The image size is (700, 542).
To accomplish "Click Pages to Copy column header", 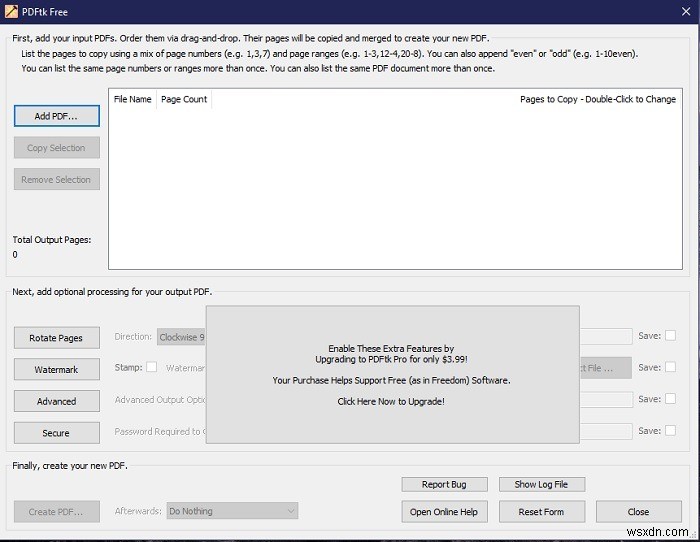I will (598, 99).
